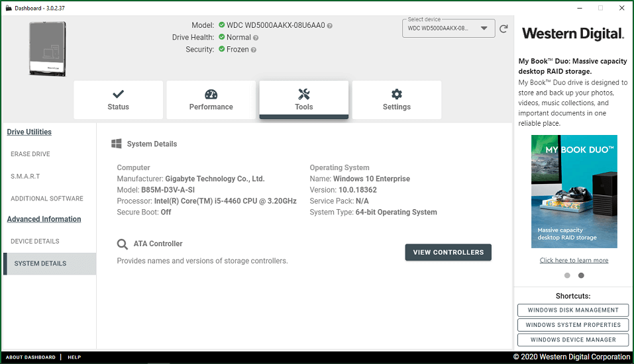The width and height of the screenshot is (634, 364).
Task: Click About Dashboard in footer
Action: 30,357
